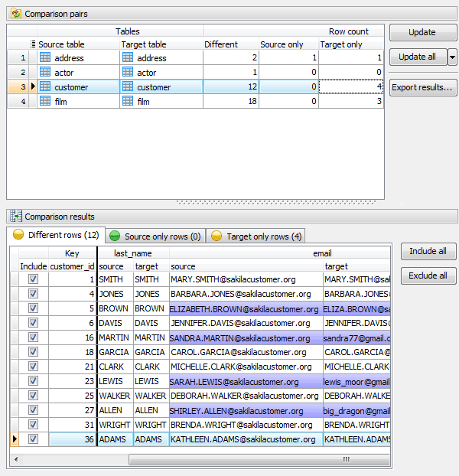Viewport: 459px width, 476px height.
Task: Click the source address table icon
Action: [44, 58]
